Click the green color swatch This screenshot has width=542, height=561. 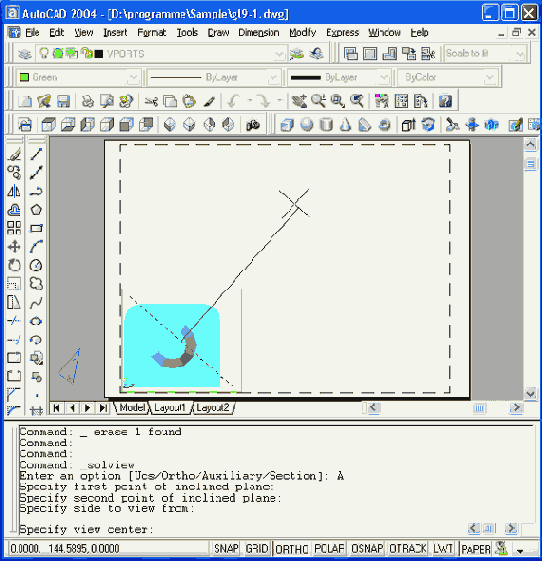(24, 77)
